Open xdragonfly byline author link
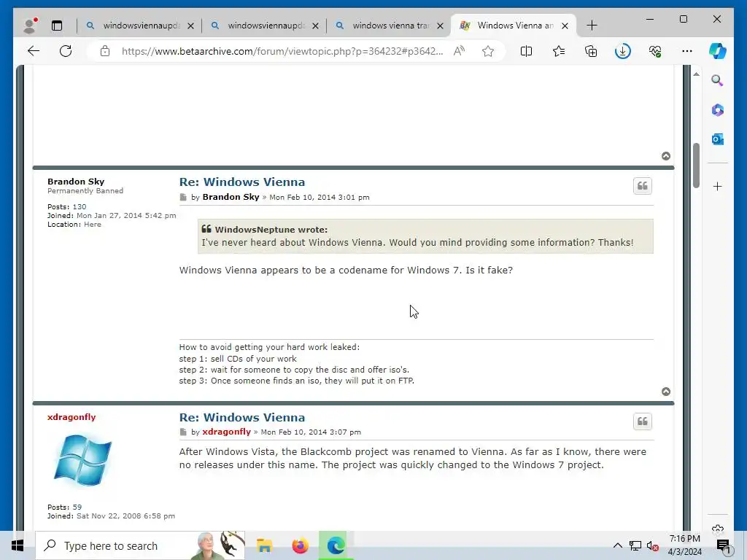The image size is (747, 560). coord(226,432)
